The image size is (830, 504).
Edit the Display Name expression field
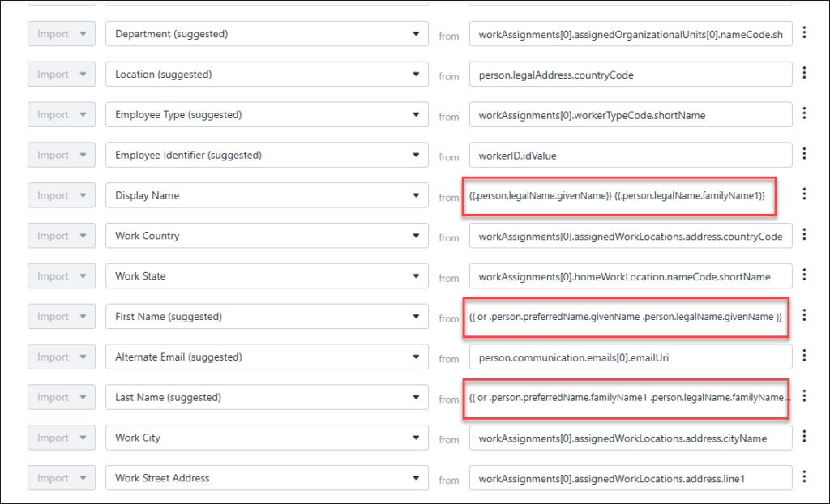(619, 196)
